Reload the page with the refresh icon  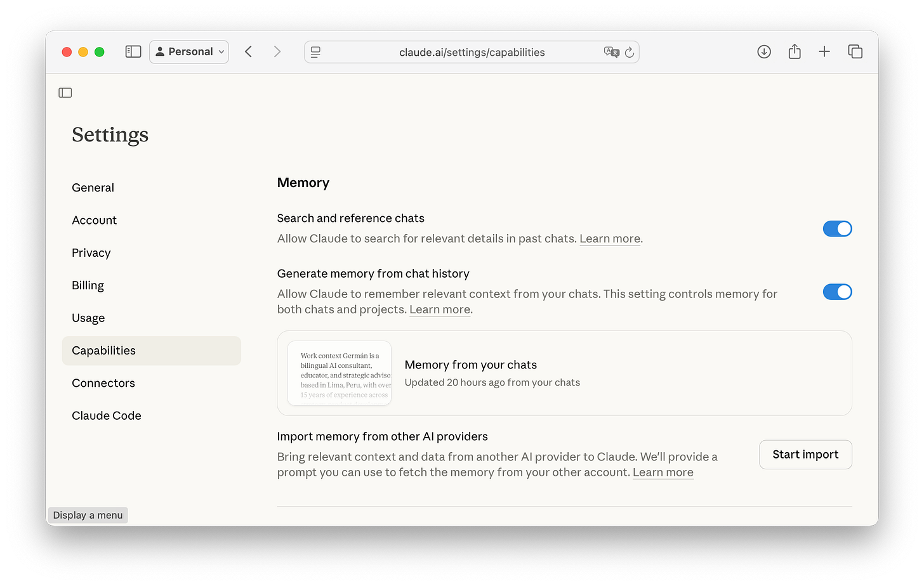coord(630,52)
